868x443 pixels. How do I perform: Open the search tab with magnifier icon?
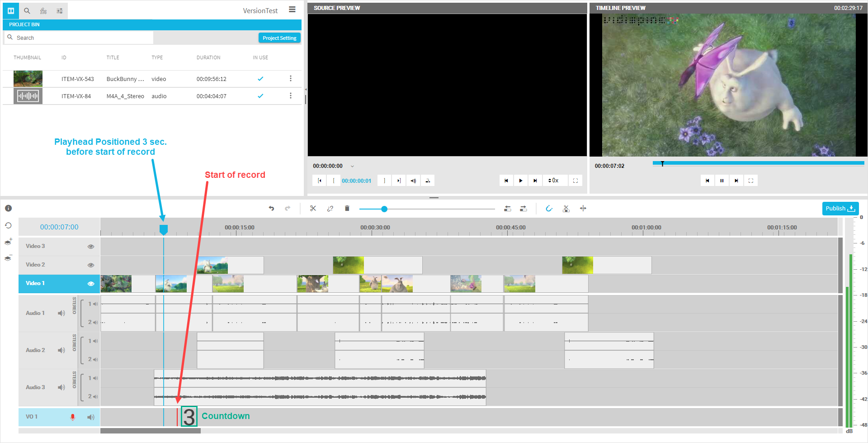27,11
